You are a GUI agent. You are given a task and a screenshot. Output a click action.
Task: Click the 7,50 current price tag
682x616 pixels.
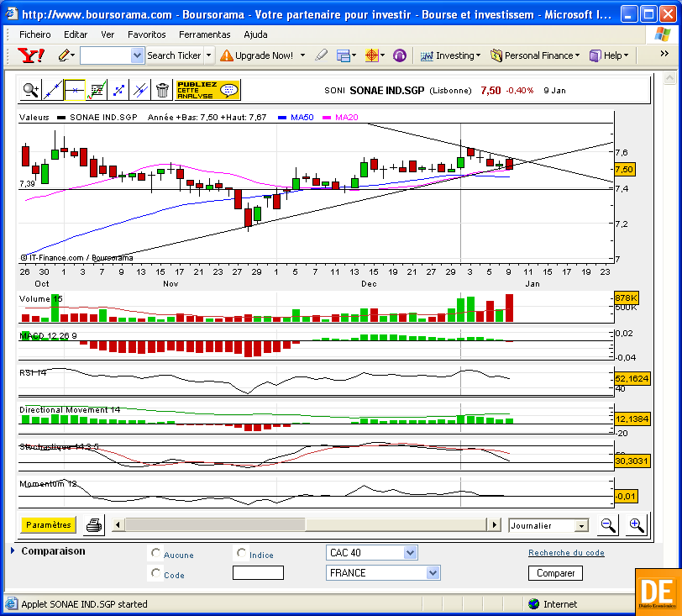coord(625,170)
